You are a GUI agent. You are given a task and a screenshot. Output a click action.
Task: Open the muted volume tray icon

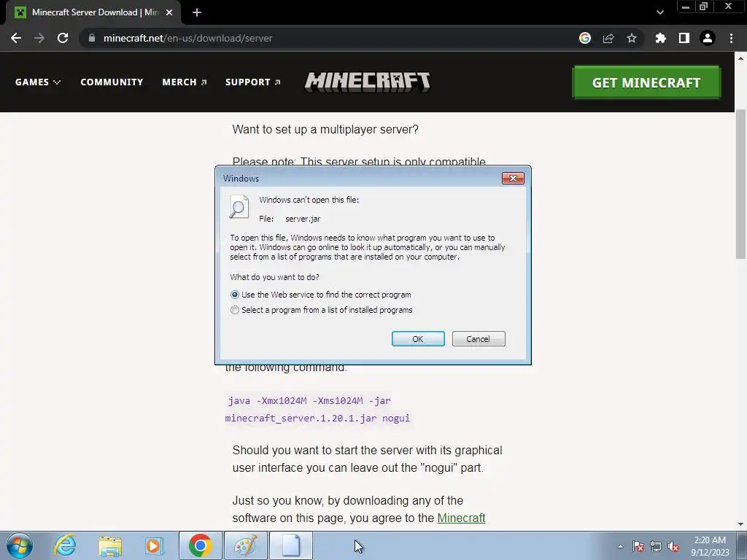point(673,546)
